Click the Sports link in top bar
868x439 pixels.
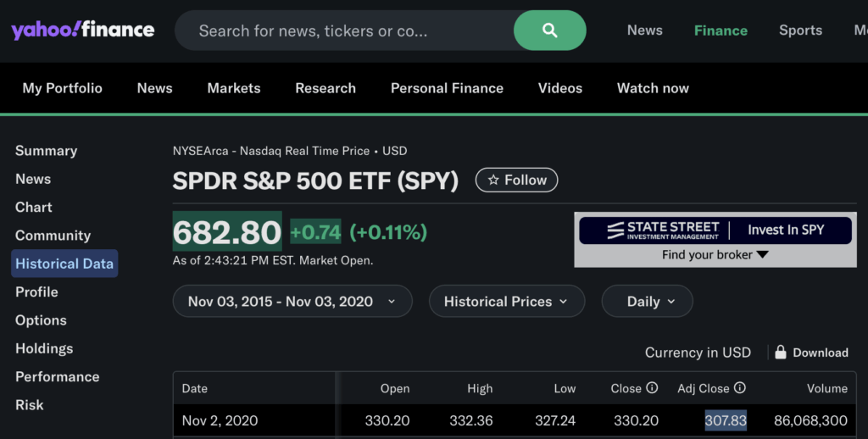coord(800,31)
